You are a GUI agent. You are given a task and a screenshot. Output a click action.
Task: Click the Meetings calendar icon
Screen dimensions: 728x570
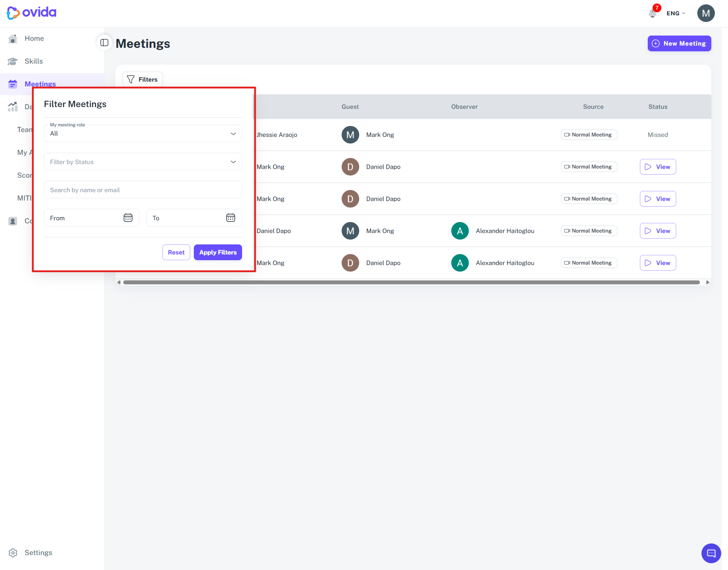click(x=13, y=84)
